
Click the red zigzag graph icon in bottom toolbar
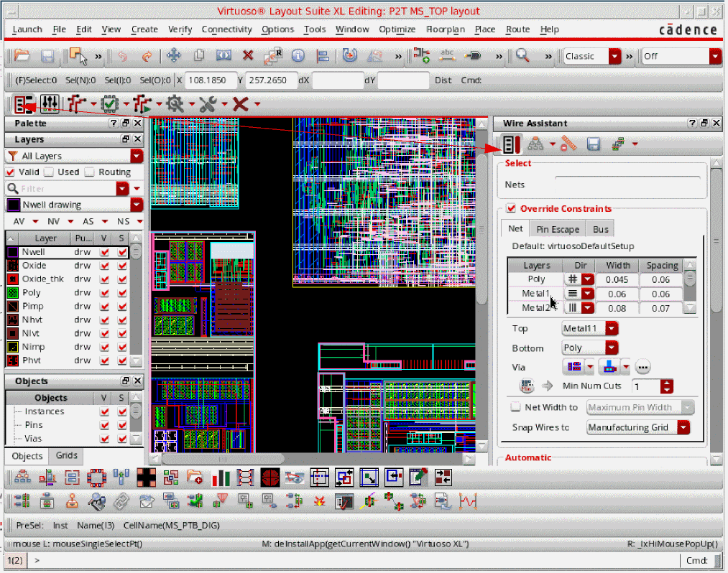click(x=468, y=501)
